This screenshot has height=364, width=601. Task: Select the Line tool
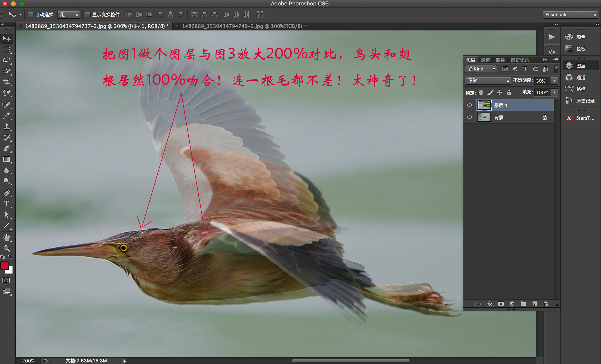[x=7, y=226]
